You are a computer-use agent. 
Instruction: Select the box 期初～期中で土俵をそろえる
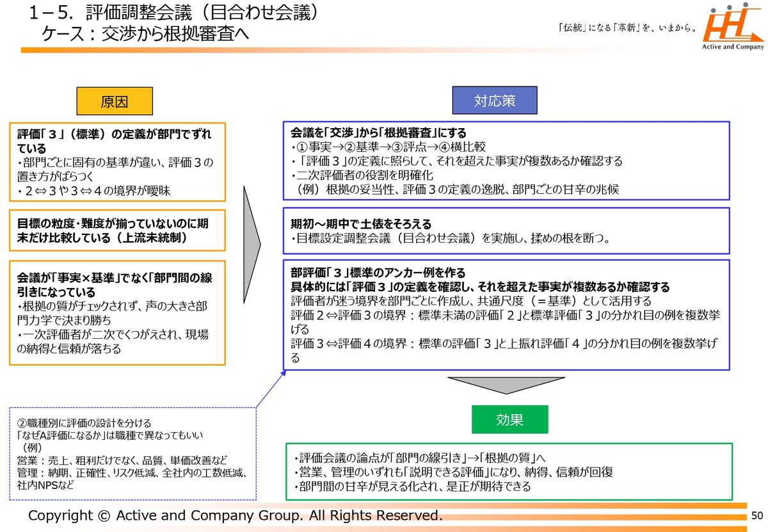[x=506, y=231]
